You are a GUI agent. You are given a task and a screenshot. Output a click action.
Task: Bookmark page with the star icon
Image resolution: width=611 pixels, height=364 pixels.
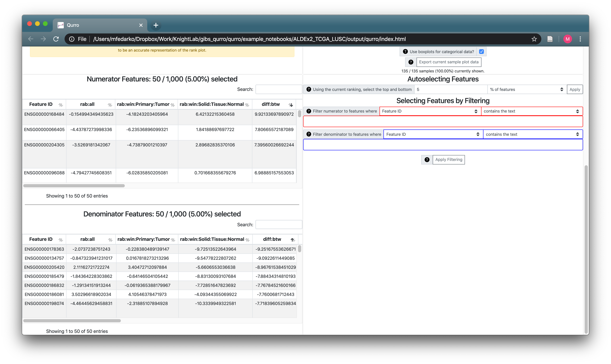point(534,39)
